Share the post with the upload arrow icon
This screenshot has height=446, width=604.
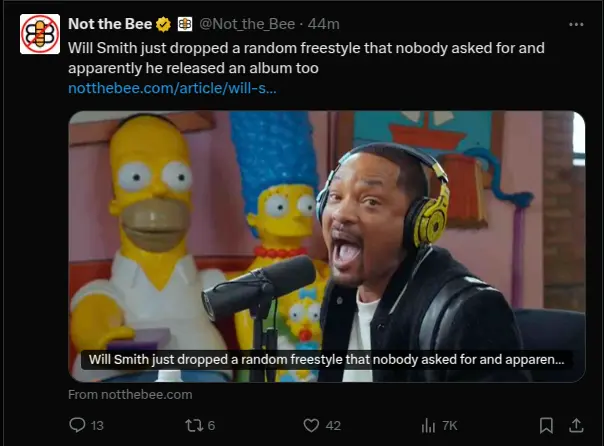pos(576,425)
